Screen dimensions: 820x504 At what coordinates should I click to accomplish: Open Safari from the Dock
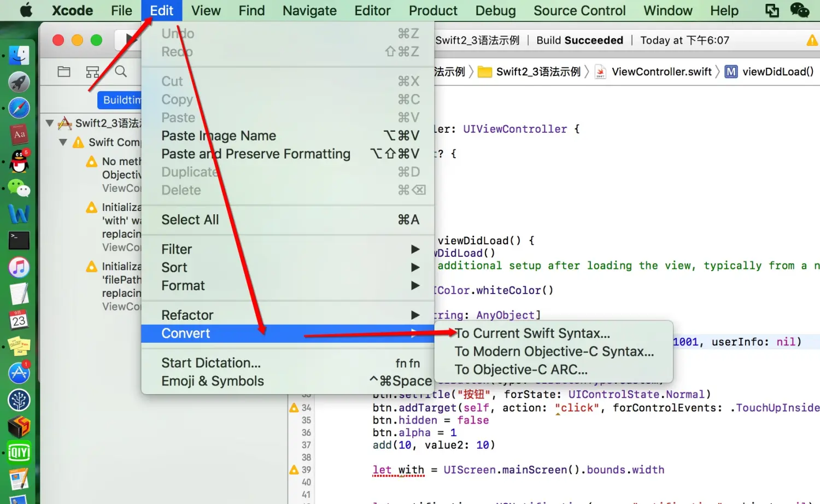coord(19,108)
